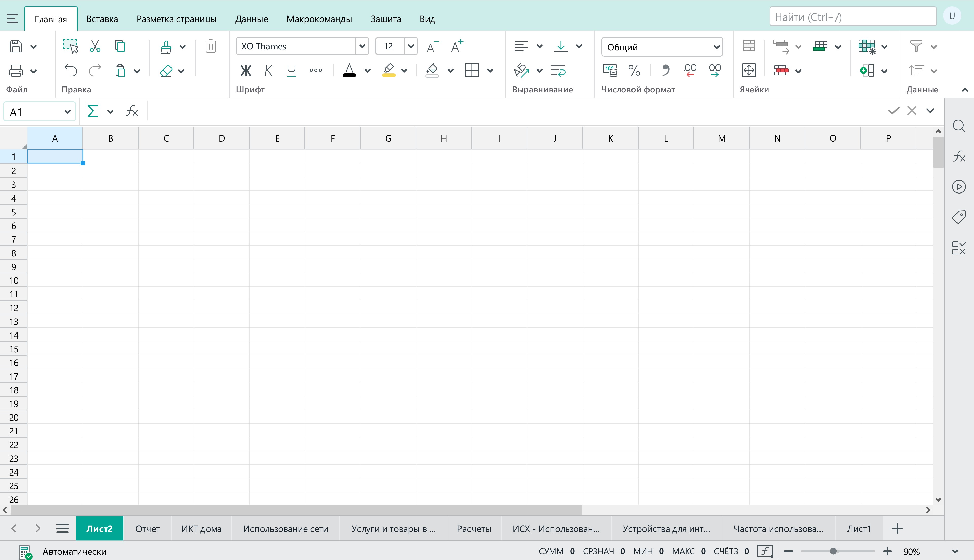Switch to the ИКТ дома sheet
974x560 pixels.
[x=201, y=529]
